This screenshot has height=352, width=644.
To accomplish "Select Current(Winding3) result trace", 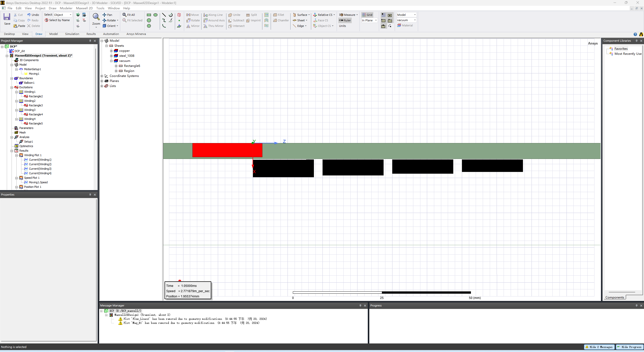I will (x=40, y=169).
